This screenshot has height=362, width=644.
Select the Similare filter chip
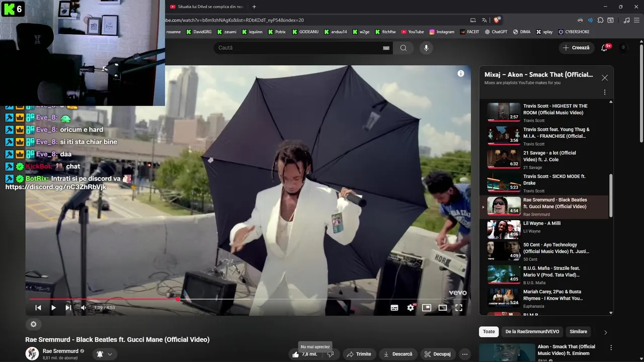click(578, 331)
